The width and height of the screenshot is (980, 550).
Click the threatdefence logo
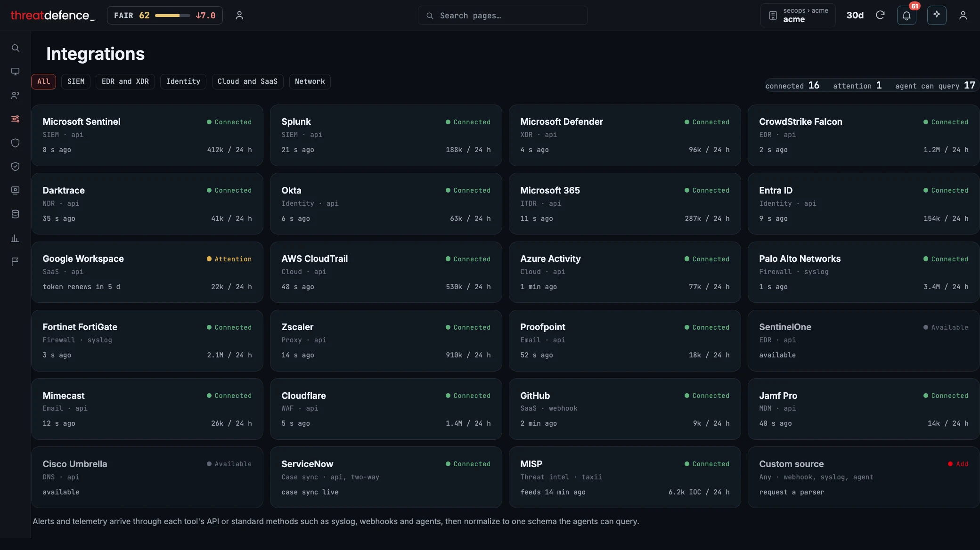pyautogui.click(x=53, y=16)
